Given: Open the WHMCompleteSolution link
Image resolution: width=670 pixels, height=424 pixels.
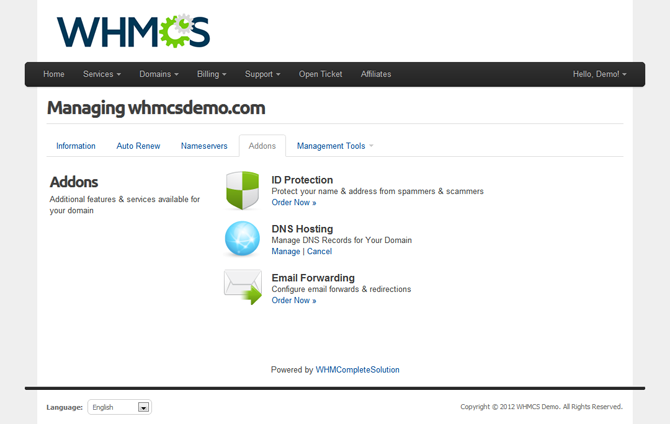Looking at the screenshot, I should point(357,370).
